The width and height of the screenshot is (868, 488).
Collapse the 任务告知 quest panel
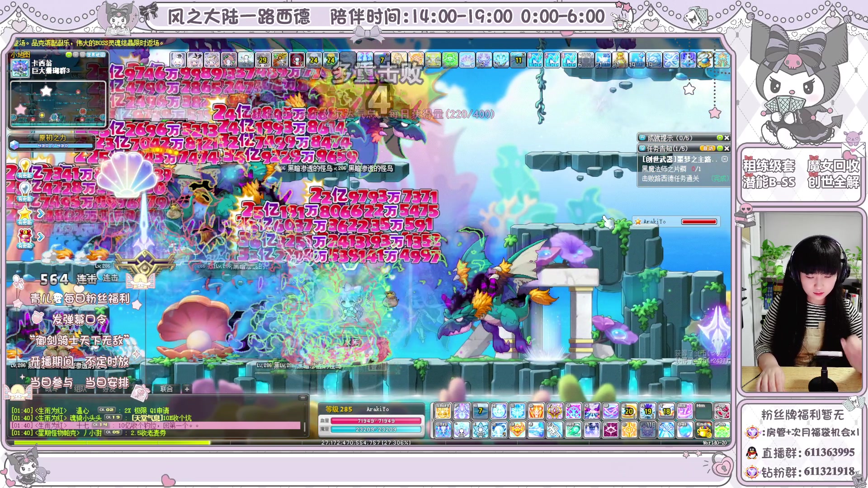(720, 148)
